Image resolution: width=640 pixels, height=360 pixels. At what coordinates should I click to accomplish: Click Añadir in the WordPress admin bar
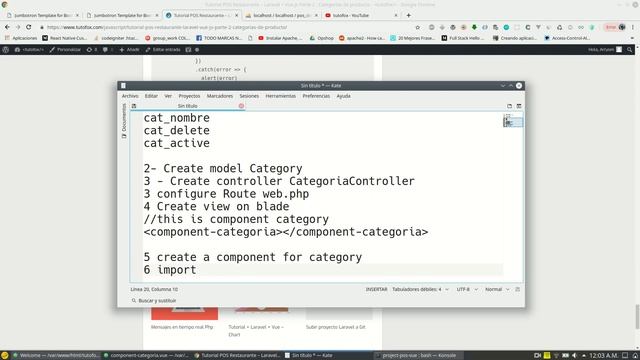coord(129,49)
